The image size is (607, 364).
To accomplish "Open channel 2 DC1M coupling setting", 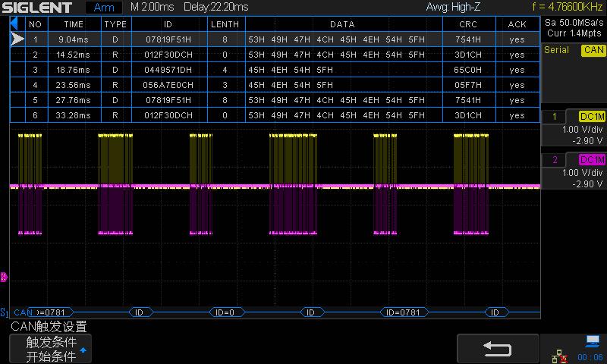I will [591, 160].
